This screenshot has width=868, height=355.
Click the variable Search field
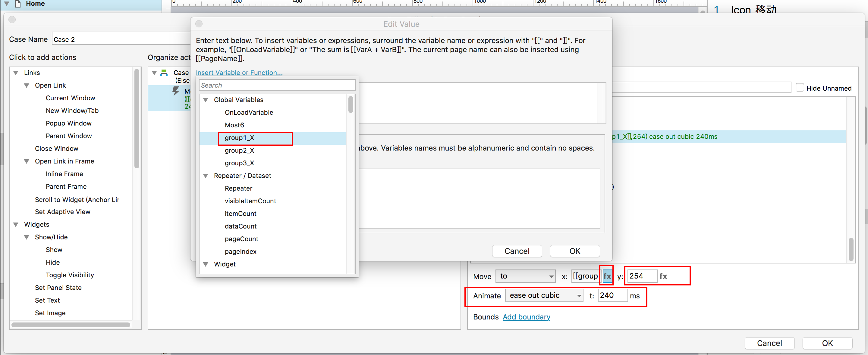277,85
